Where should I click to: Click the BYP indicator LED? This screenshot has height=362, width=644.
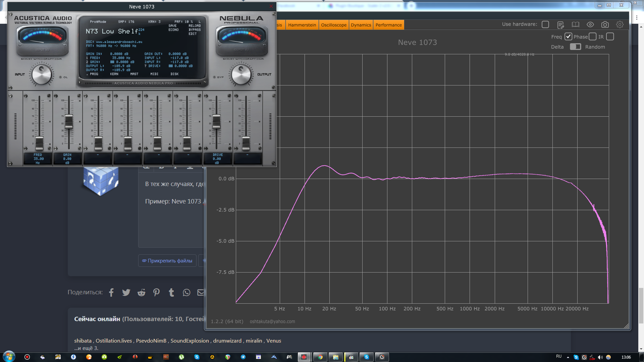click(214, 77)
